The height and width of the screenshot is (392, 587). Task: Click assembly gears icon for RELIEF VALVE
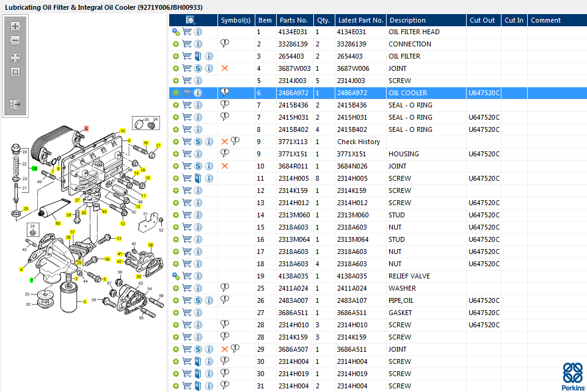coord(176,276)
